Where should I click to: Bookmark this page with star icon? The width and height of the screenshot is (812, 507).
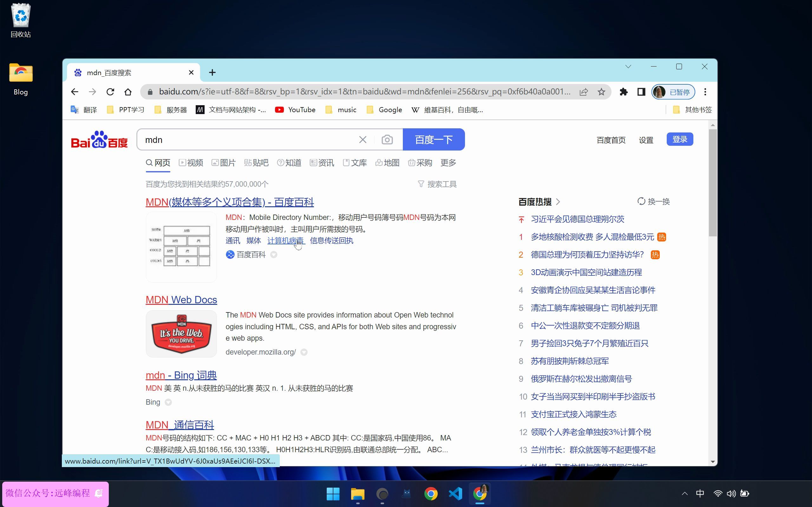click(601, 92)
